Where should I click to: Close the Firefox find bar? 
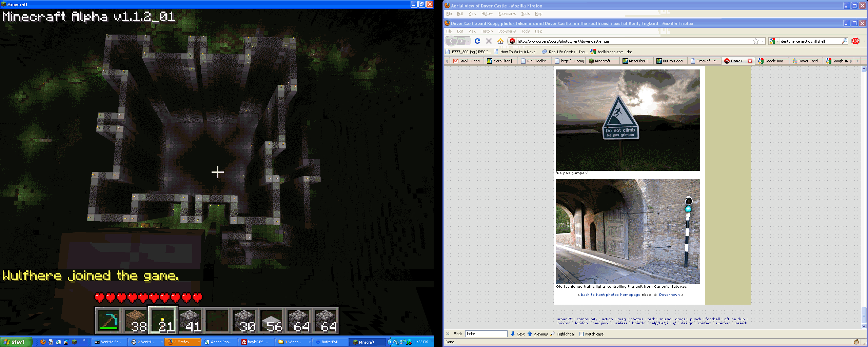tap(448, 334)
